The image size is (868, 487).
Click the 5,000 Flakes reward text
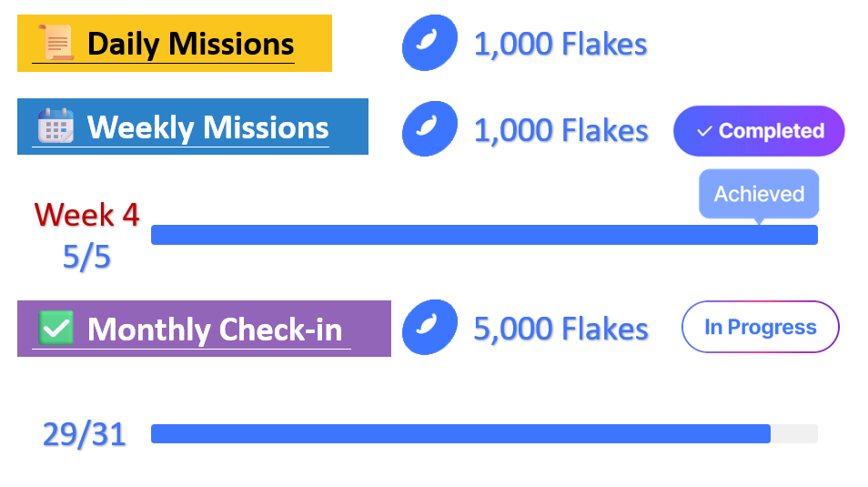click(560, 329)
